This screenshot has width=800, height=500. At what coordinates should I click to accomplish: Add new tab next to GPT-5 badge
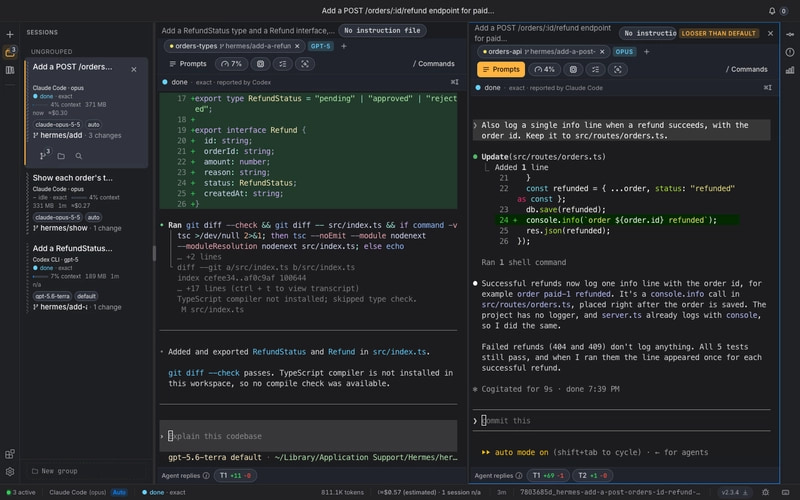click(x=343, y=46)
